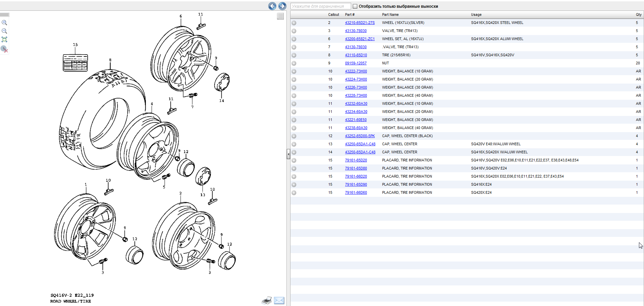Image resolution: width=644 pixels, height=306 pixels.
Task: Expand the WHEEL (16X7JJ)(SILVER) row plus button
Action: (294, 23)
